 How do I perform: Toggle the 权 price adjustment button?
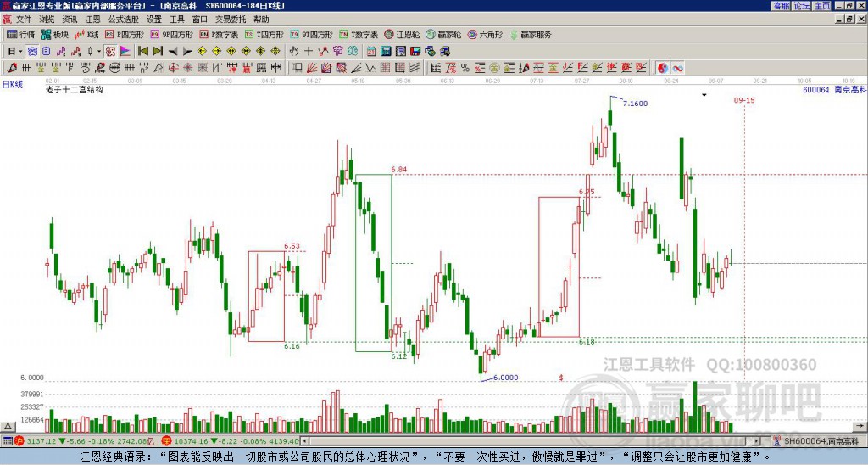110,52
